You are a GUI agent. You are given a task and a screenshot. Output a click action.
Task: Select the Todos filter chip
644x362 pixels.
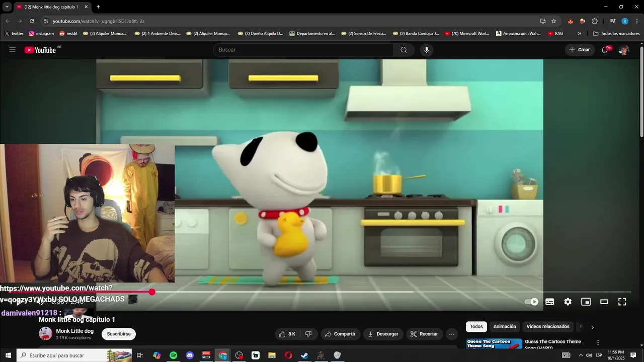point(476,327)
